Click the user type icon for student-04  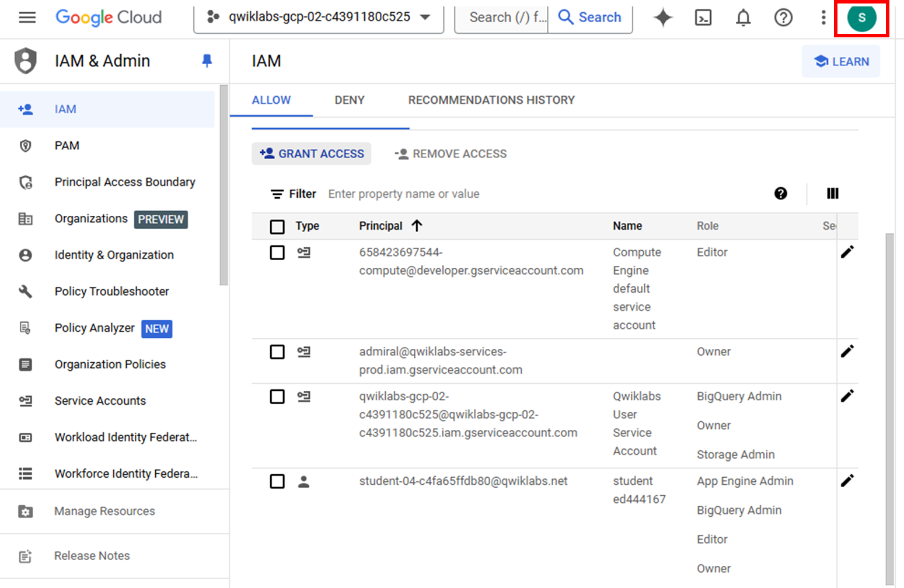[303, 482]
